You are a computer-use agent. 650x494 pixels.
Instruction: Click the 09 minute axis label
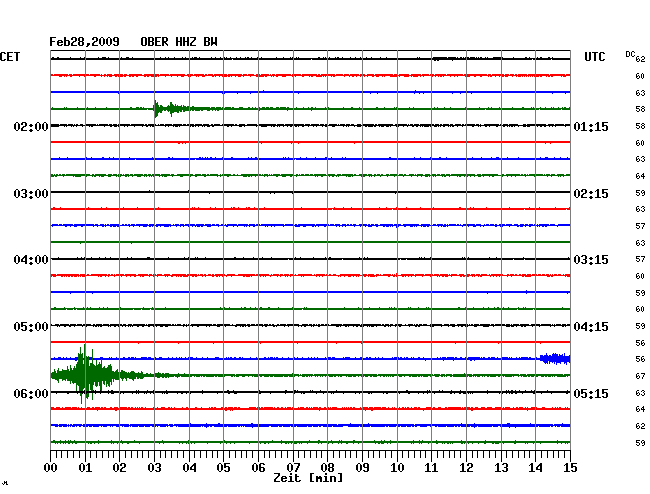click(x=362, y=467)
